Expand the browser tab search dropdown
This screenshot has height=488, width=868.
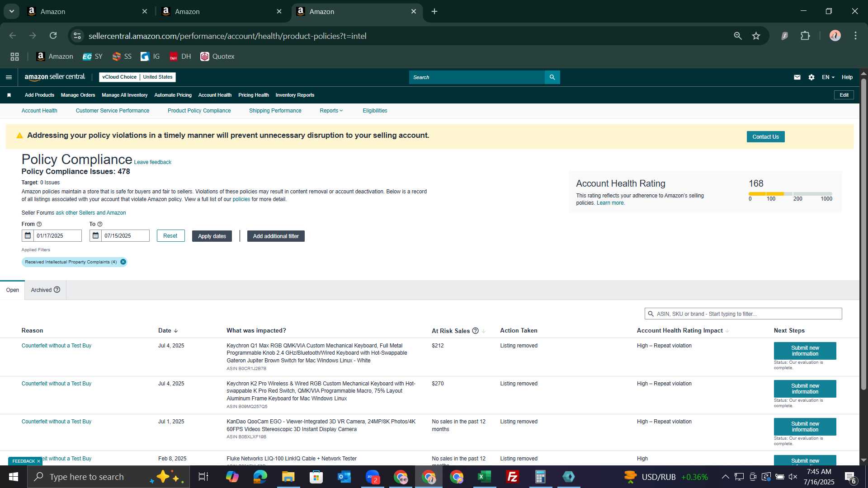12,11
